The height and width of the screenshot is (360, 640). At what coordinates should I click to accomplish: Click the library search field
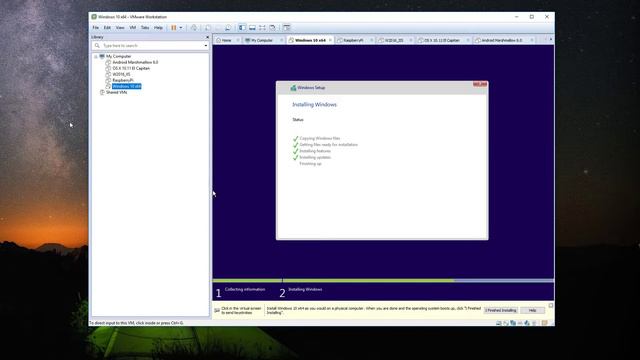point(149,46)
